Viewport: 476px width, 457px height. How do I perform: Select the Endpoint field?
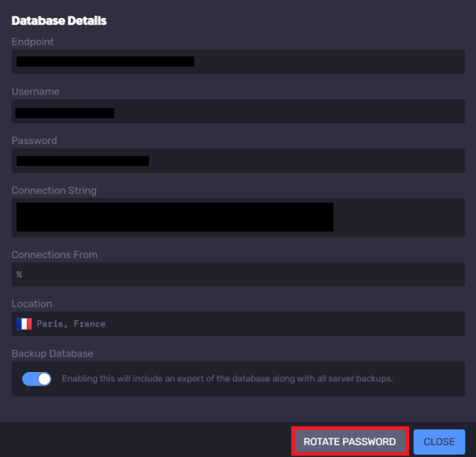pyautogui.click(x=238, y=61)
